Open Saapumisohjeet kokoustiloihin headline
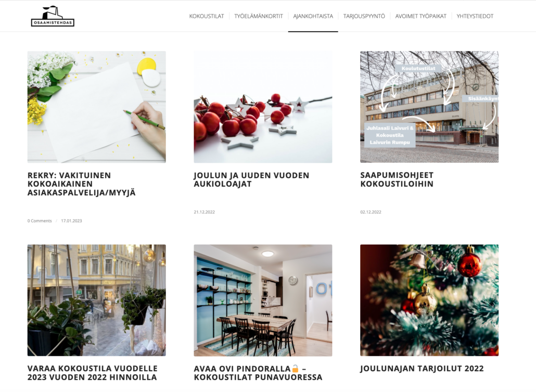 [x=397, y=180]
